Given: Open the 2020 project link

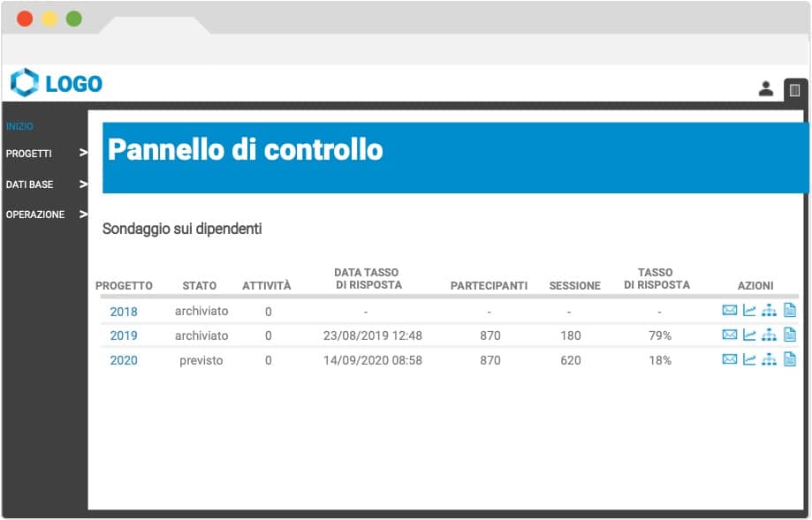Looking at the screenshot, I should [x=123, y=360].
